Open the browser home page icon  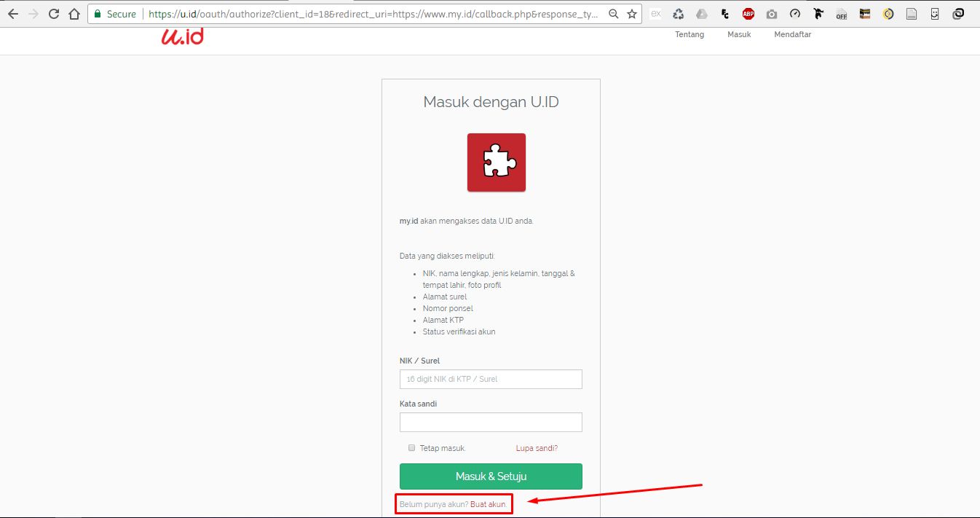pos(74,14)
